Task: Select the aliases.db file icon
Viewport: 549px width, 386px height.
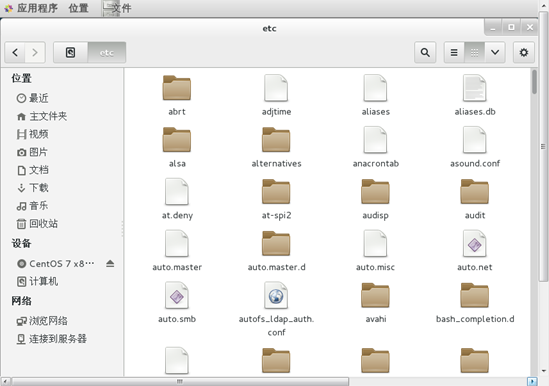Action: tap(475, 88)
